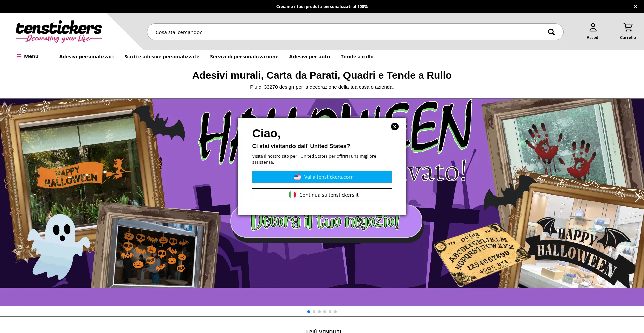Close the country selection popup
Screen dimensions: 644x333
395,127
